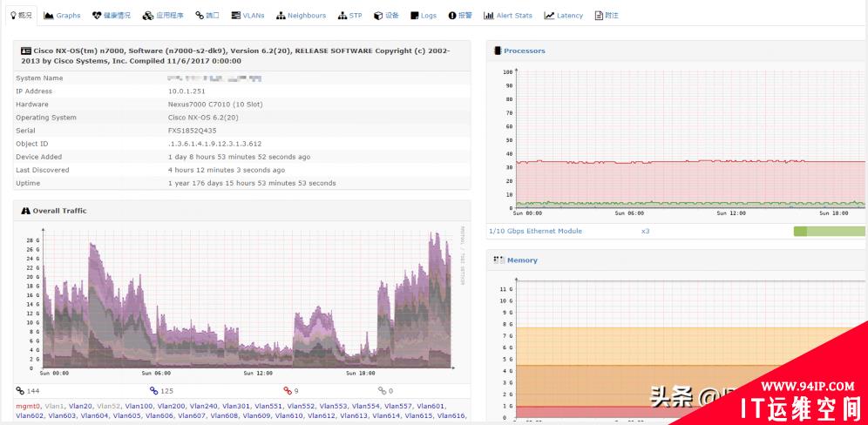
Task: Go to the 端口 ports tab
Action: tap(207, 16)
